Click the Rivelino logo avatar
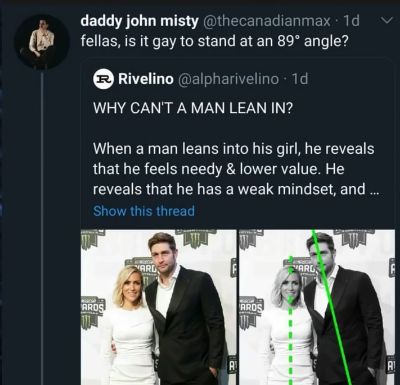This screenshot has width=400, height=385. 104,79
